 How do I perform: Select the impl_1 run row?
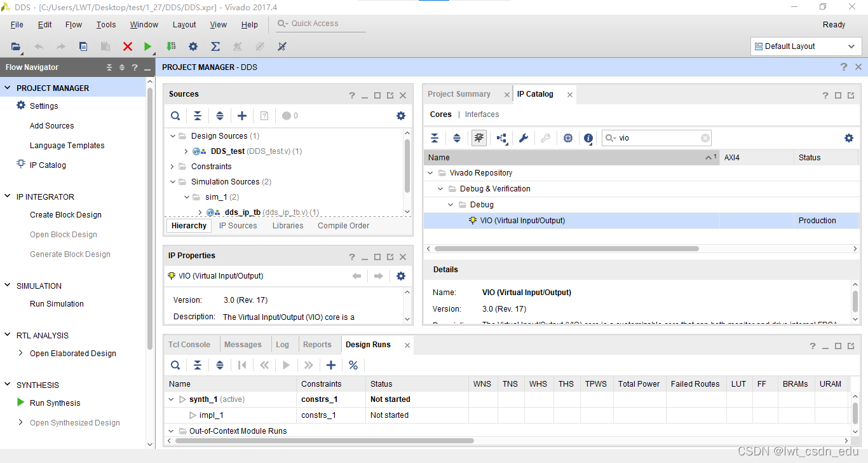point(506,415)
